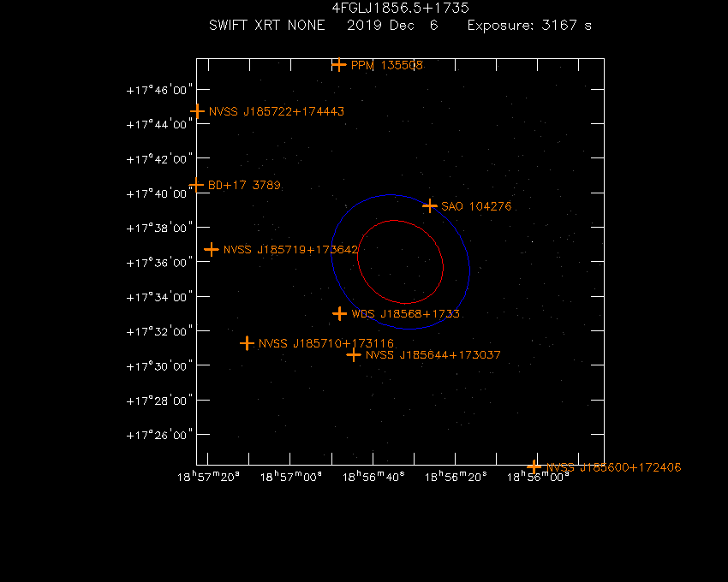Click the +17°38'00" declination label
Image resolution: width=728 pixels, height=582 pixels.
click(159, 229)
